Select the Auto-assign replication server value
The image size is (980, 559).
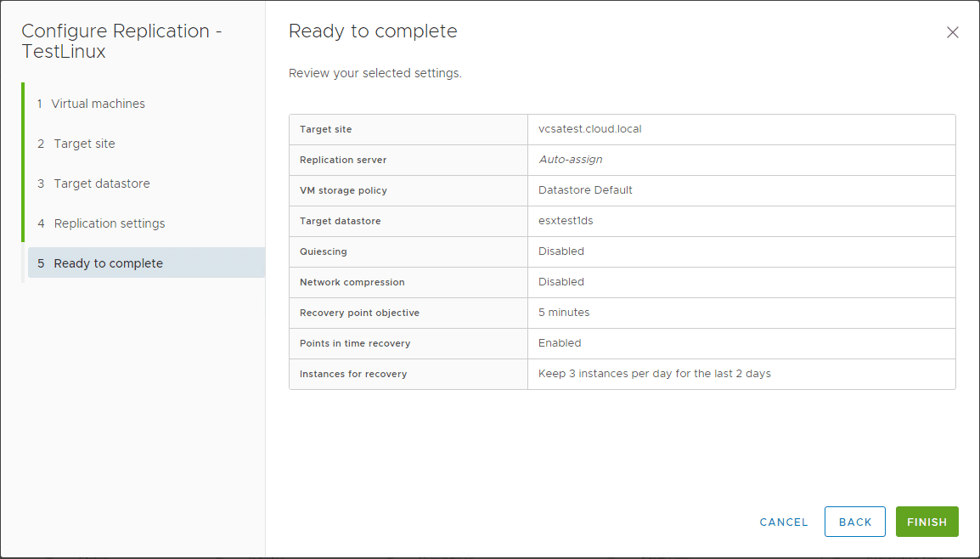click(570, 160)
